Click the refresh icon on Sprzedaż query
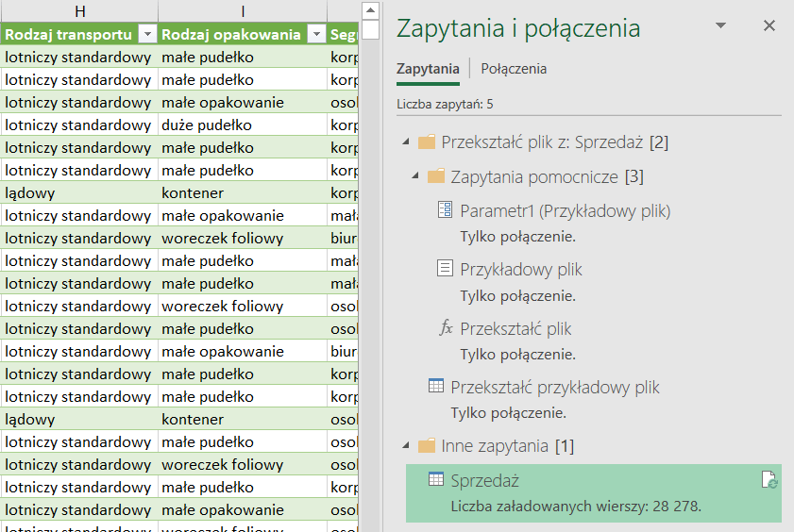Screen dimensions: 794x532 coord(769,481)
